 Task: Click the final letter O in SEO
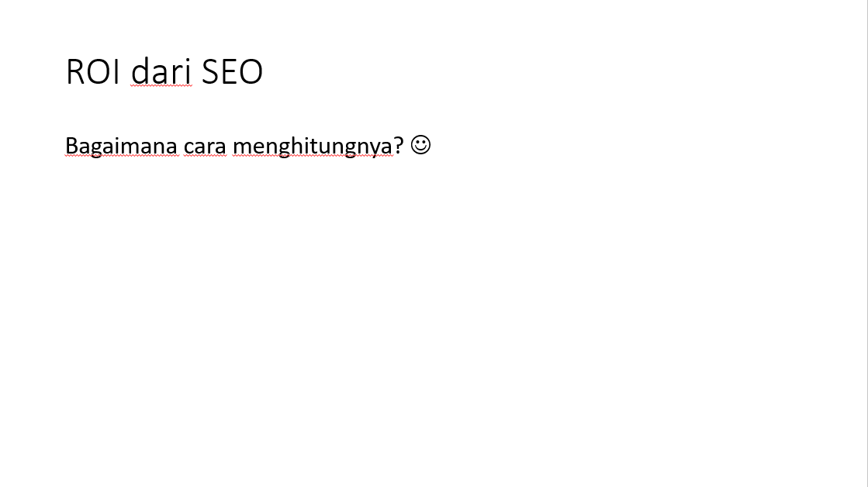click(252, 72)
